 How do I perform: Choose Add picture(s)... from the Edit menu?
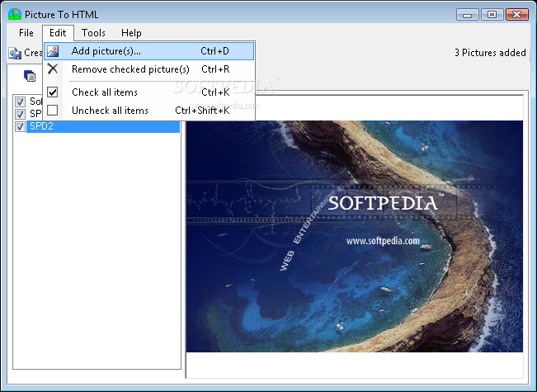coord(149,51)
